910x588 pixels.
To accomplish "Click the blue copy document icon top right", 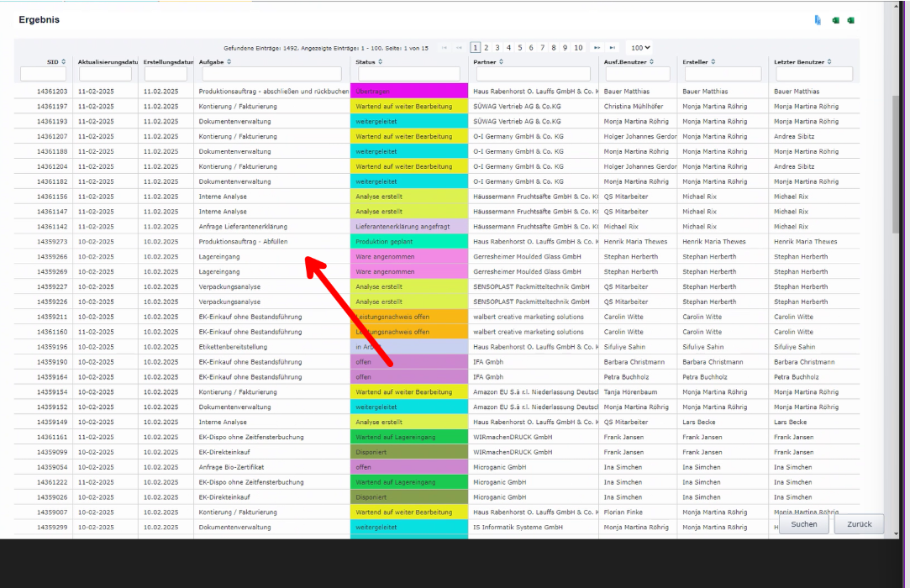I will point(818,19).
